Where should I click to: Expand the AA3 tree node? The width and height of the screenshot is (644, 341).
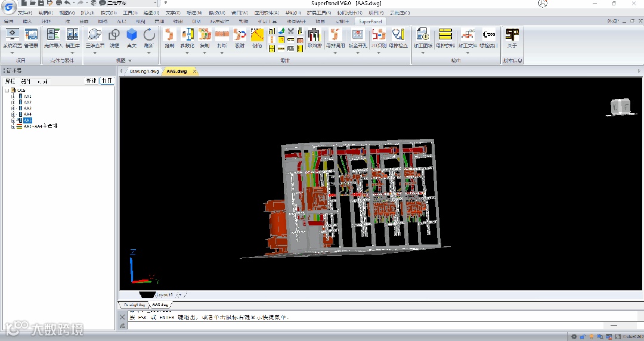[13, 108]
